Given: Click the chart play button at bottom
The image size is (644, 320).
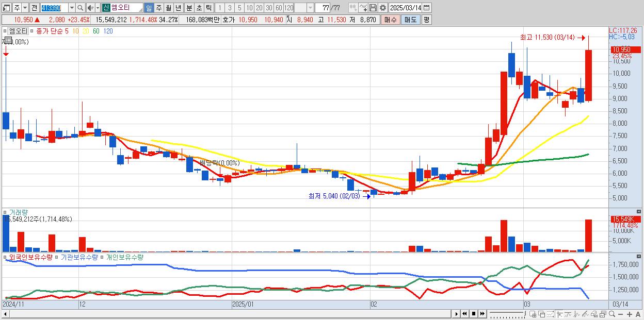Looking at the screenshot, I should (x=456, y=314).
